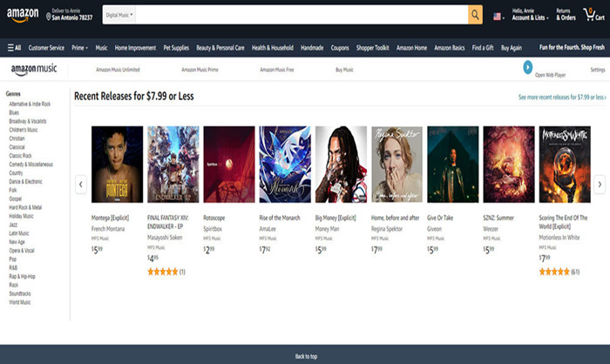Expand the Prime menu
Image resolution: width=610 pixels, height=364 pixels.
pyautogui.click(x=80, y=48)
